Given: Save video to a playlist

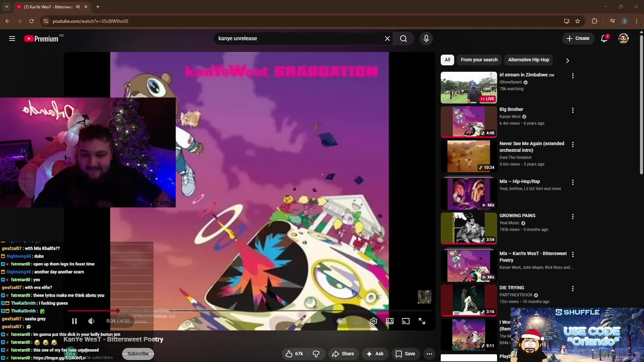Looking at the screenshot, I should [405, 353].
